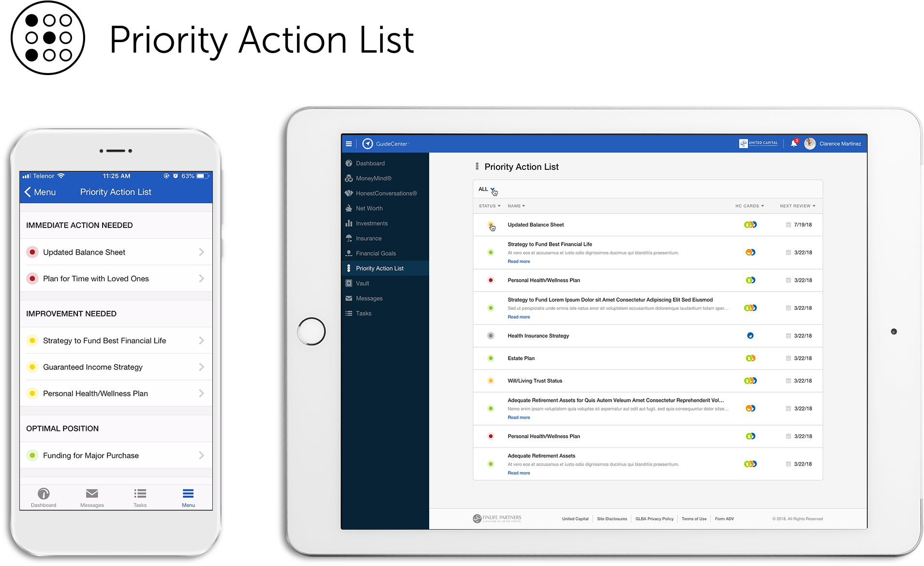Open Vault from the sidebar
This screenshot has height=566, width=924.
click(x=362, y=283)
